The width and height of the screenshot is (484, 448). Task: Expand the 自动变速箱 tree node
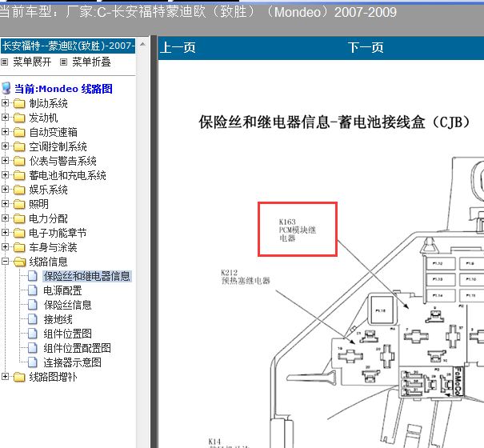5,132
